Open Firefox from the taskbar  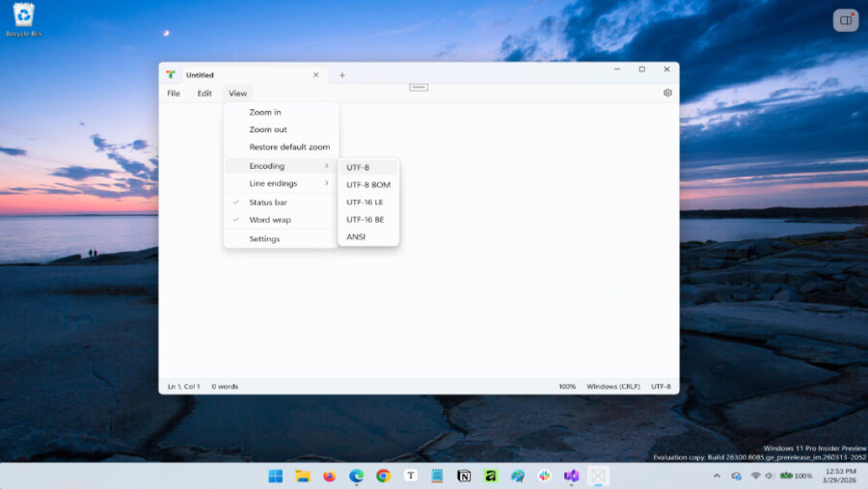[x=329, y=475]
